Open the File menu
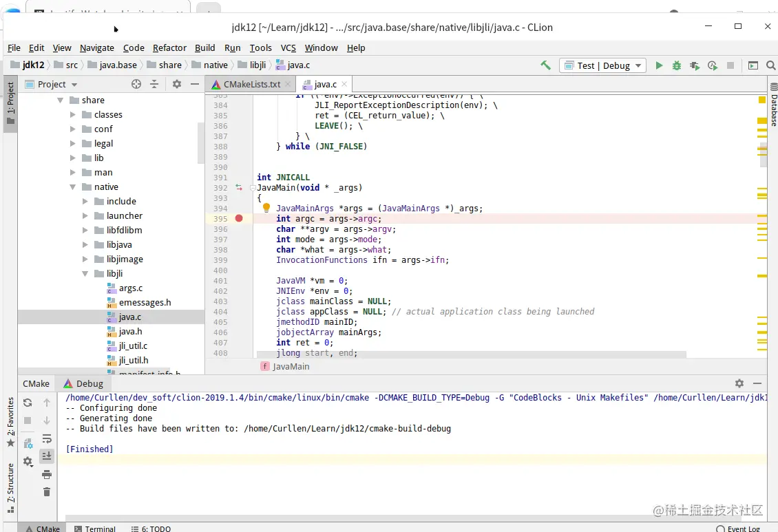This screenshot has width=778, height=532. point(14,48)
